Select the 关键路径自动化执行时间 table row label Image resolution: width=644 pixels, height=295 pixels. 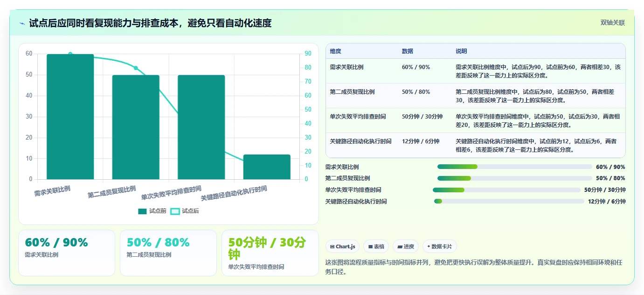360,141
